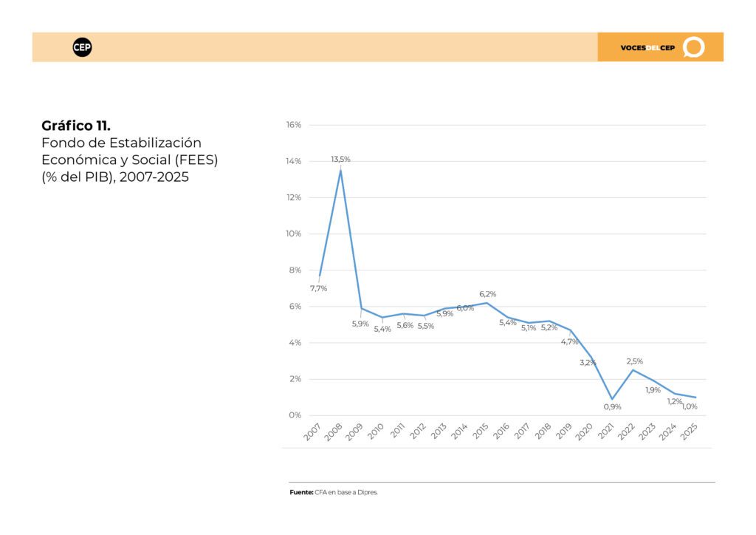The width and height of the screenshot is (756, 535).
Task: Click the 0,9% lowest data label
Action: point(612,406)
